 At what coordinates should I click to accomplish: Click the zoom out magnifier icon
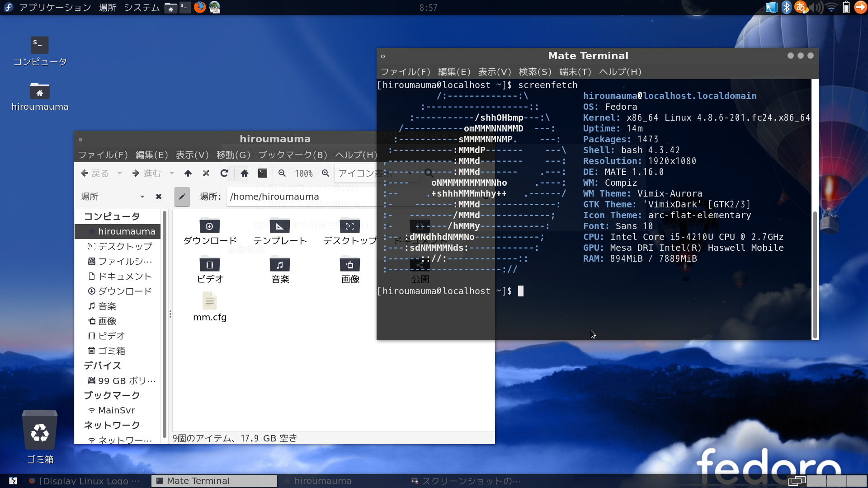(x=282, y=173)
